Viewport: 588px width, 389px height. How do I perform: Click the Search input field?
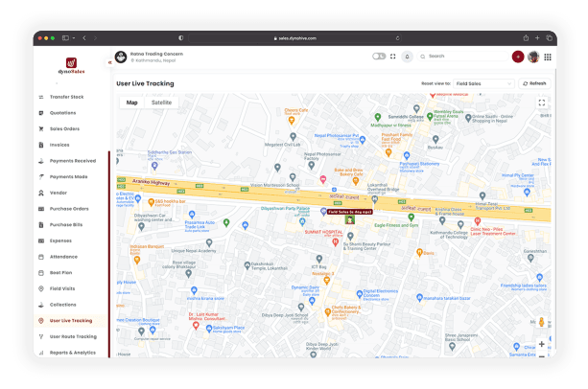(x=462, y=57)
